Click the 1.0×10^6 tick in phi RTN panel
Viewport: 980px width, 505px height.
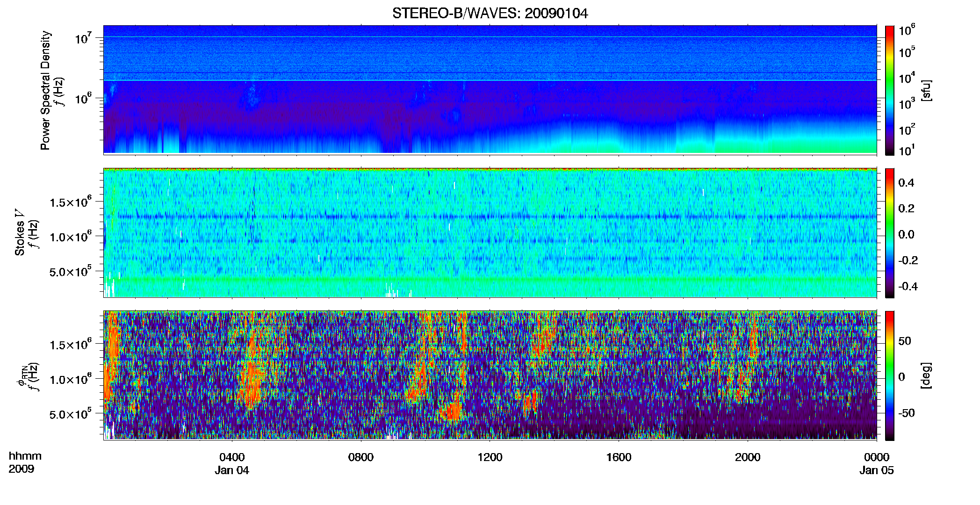71,379
